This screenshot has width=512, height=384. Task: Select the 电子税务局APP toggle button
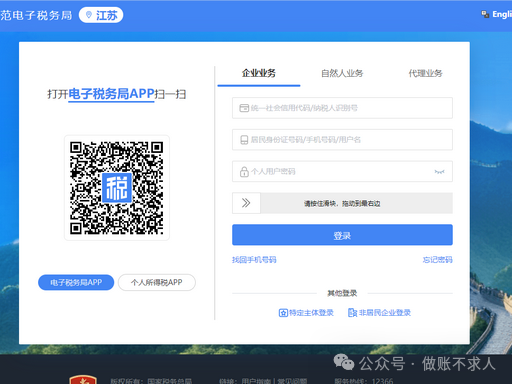coord(76,283)
